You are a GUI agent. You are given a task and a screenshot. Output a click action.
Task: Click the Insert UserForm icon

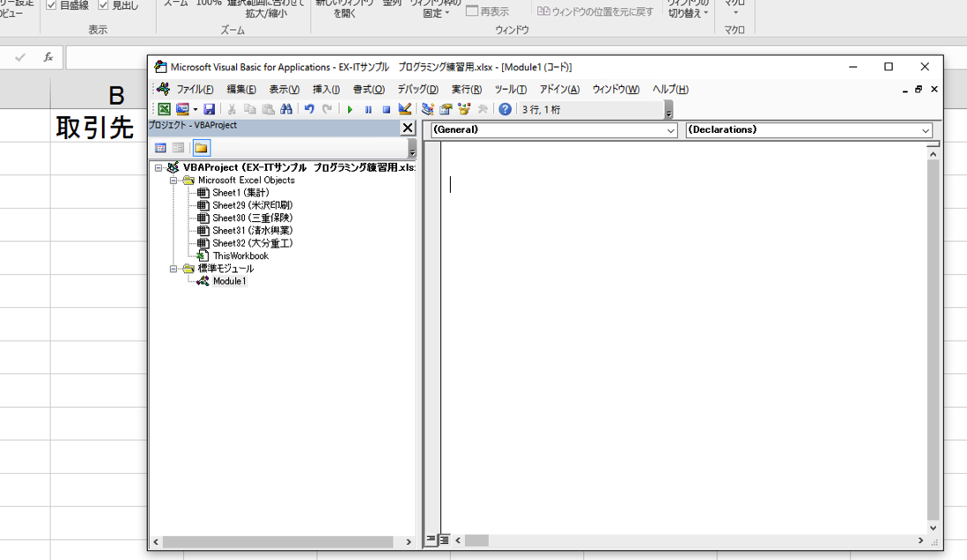point(182,109)
